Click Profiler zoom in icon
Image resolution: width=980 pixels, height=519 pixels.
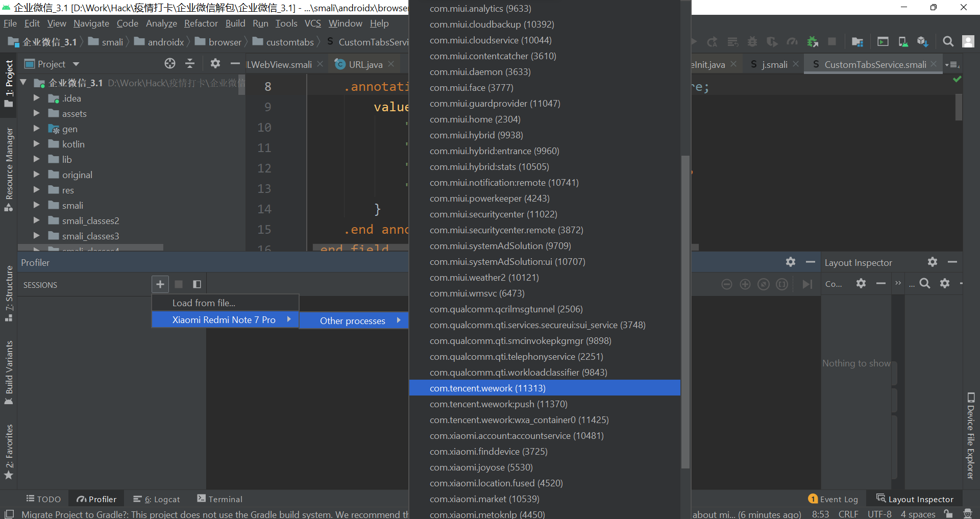click(745, 284)
